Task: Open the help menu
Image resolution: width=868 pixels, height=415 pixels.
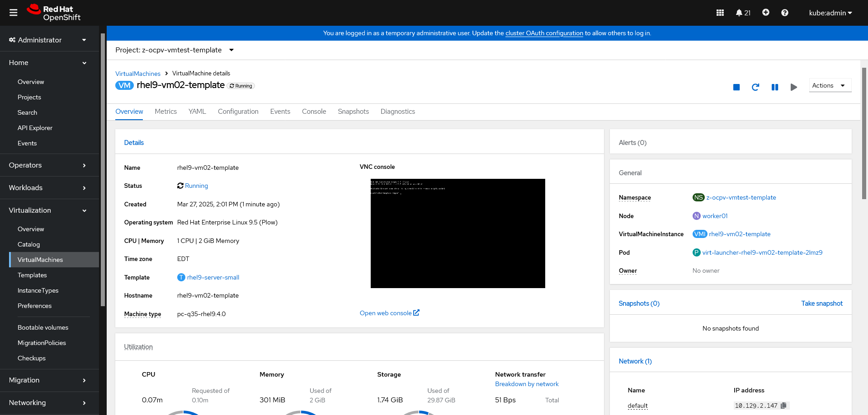Action: [785, 13]
